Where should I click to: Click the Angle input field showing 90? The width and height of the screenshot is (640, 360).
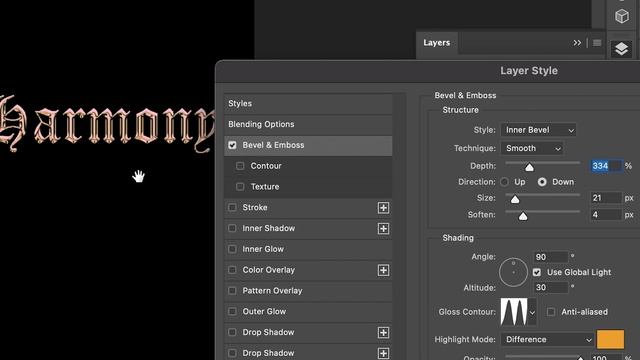coord(551,257)
